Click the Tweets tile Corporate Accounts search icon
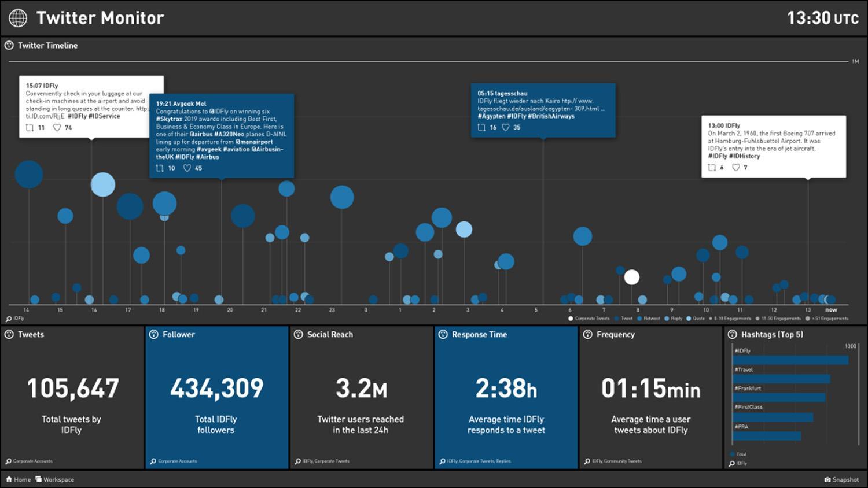 point(9,461)
